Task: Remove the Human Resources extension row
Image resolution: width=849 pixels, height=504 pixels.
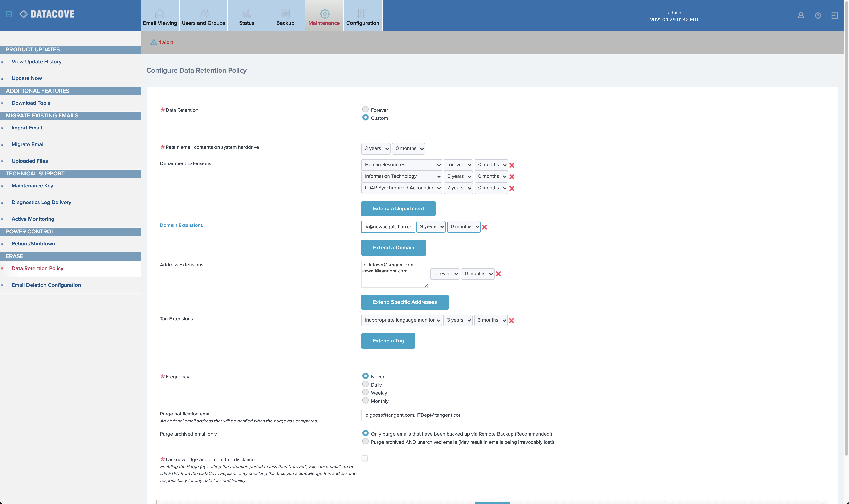Action: tap(512, 165)
